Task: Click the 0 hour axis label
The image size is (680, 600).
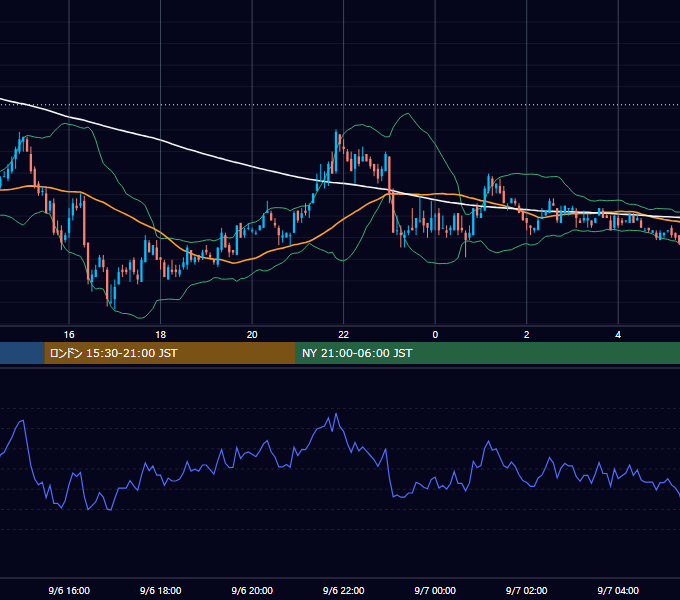Action: tap(435, 335)
